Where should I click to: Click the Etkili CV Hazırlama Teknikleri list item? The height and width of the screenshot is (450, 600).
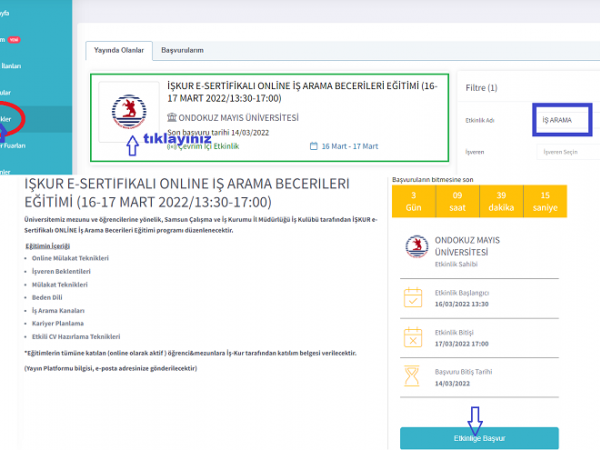pos(76,337)
